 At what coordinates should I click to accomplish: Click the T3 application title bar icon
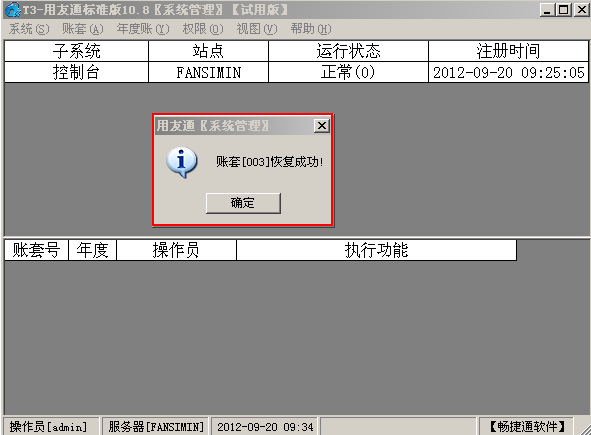pos(12,10)
